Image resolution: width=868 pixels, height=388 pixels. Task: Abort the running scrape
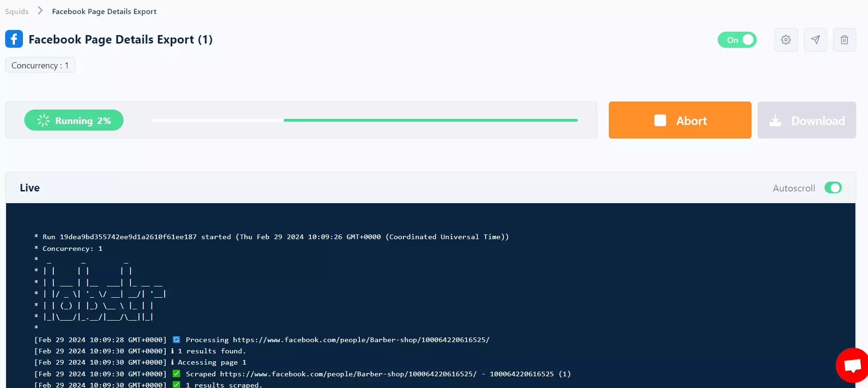pyautogui.click(x=679, y=120)
